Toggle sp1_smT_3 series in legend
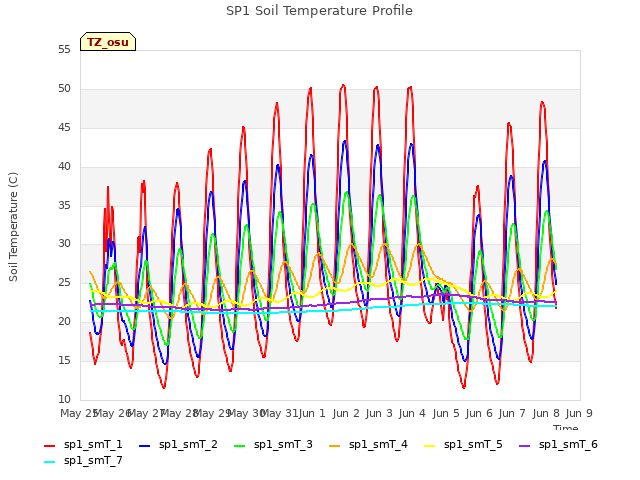640x480 pixels. (273, 445)
